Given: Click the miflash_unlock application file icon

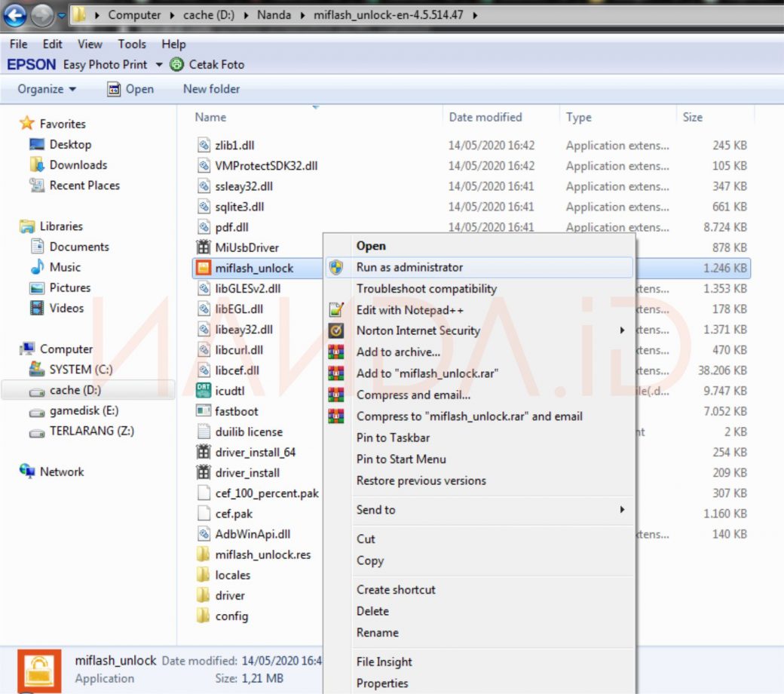Looking at the screenshot, I should point(203,268).
